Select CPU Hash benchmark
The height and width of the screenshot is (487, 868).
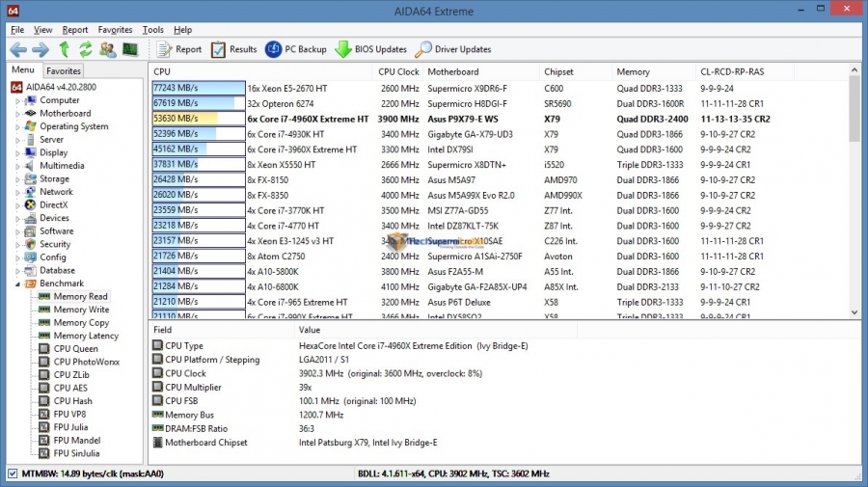[x=72, y=400]
